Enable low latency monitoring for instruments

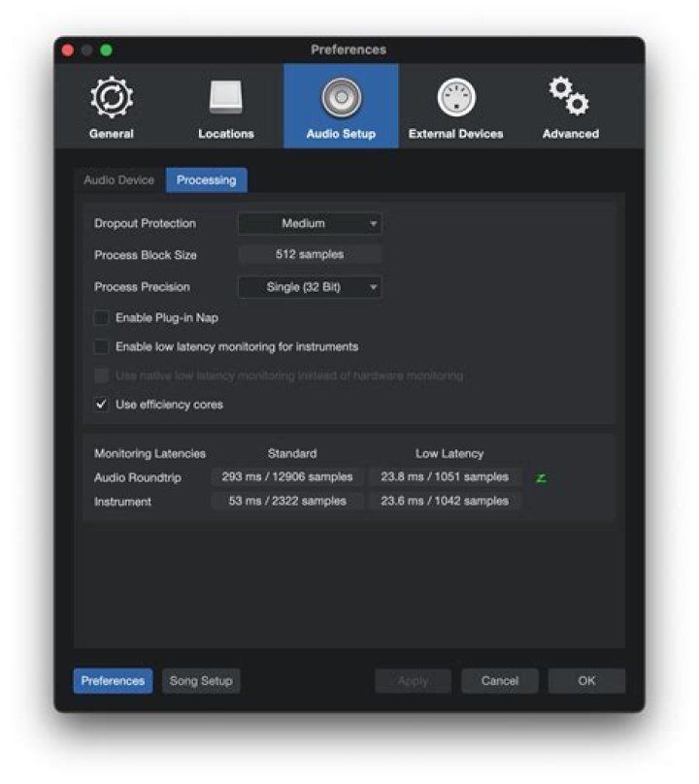tap(101, 346)
